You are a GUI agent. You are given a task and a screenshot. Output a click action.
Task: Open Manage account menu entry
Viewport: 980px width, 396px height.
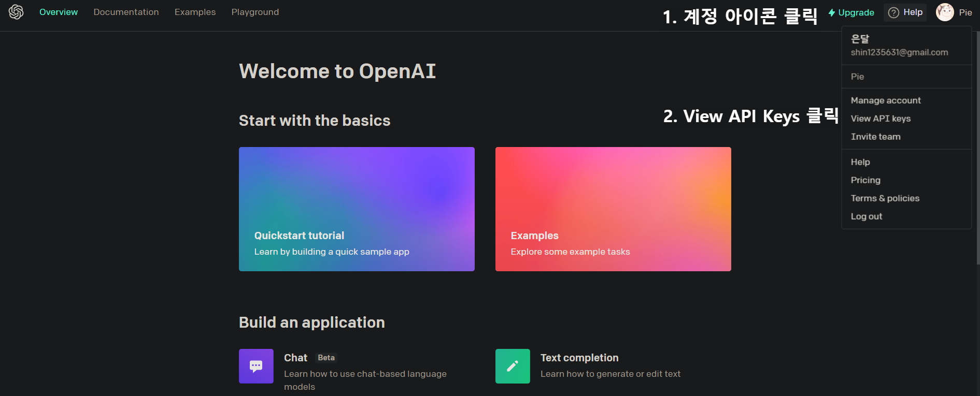click(x=886, y=100)
